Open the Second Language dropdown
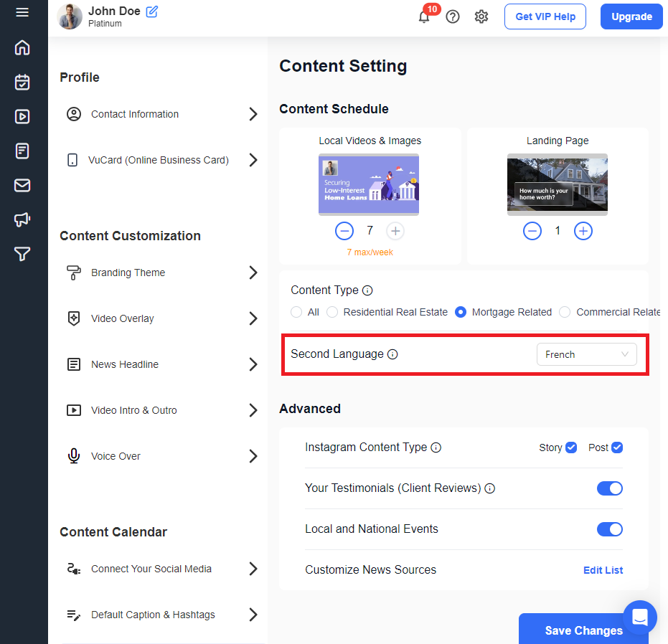This screenshot has height=644, width=668. click(x=586, y=354)
